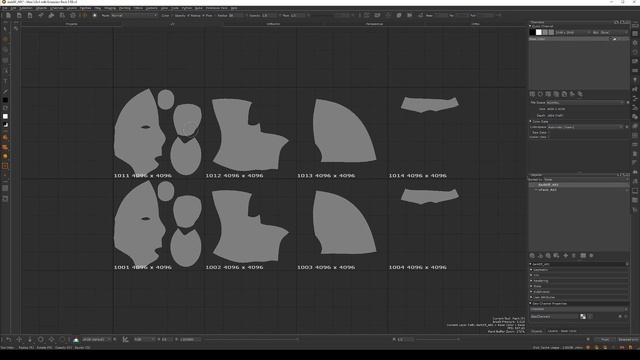Toggle the Scalar Data checkbox
640x360 pixels.
click(x=548, y=137)
